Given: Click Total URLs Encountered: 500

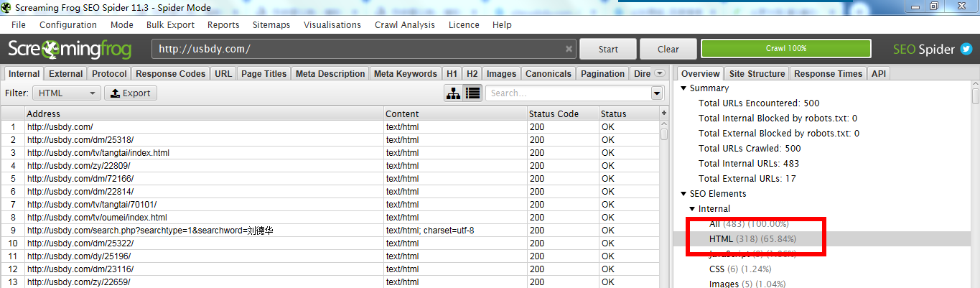Looking at the screenshot, I should pyautogui.click(x=759, y=103).
